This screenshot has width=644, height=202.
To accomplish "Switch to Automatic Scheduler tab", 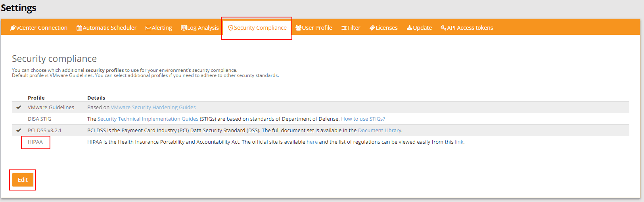I will (106, 28).
